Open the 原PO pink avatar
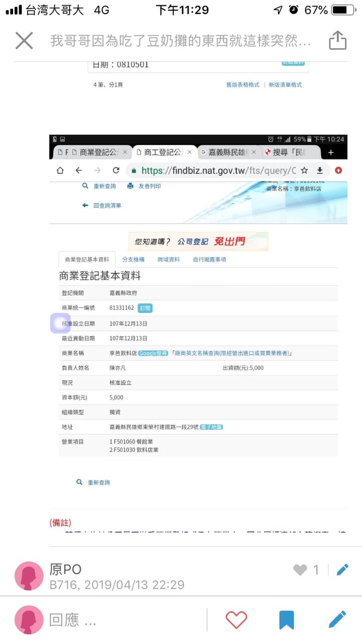Screen dimensions: 362x644 pos(29,576)
